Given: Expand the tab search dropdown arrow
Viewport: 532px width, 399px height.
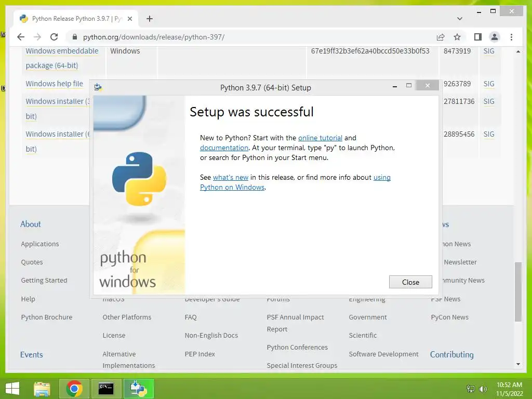Looking at the screenshot, I should (x=460, y=19).
